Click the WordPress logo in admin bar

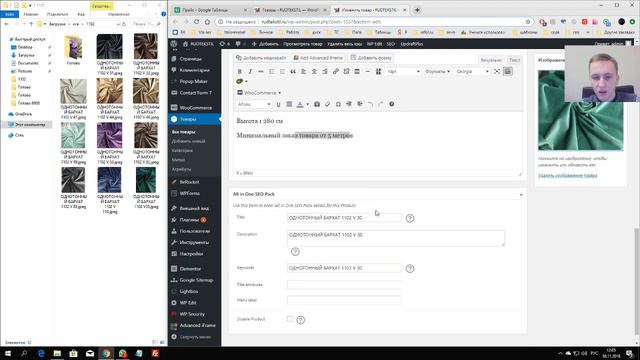[174, 44]
